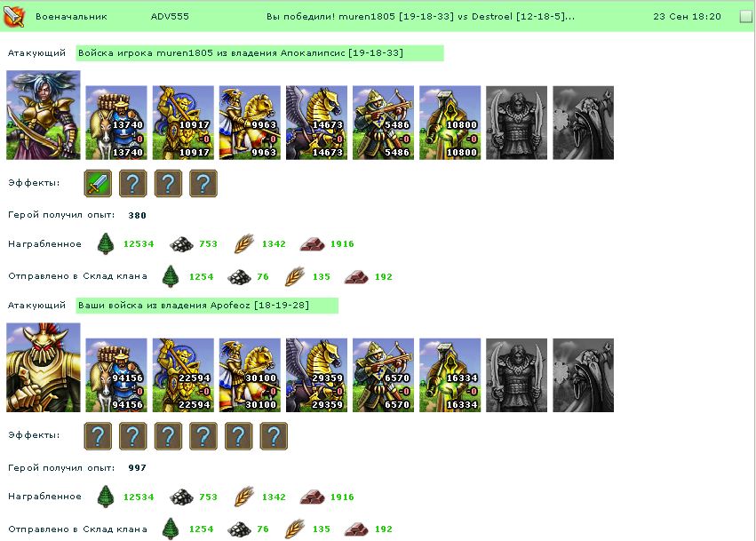Click the greyed-out mercenary unit in first army
This screenshot has height=541, width=756.
pos(516,123)
